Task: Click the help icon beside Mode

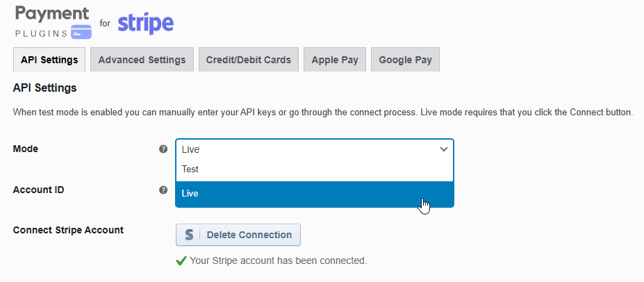Action: coord(163,149)
